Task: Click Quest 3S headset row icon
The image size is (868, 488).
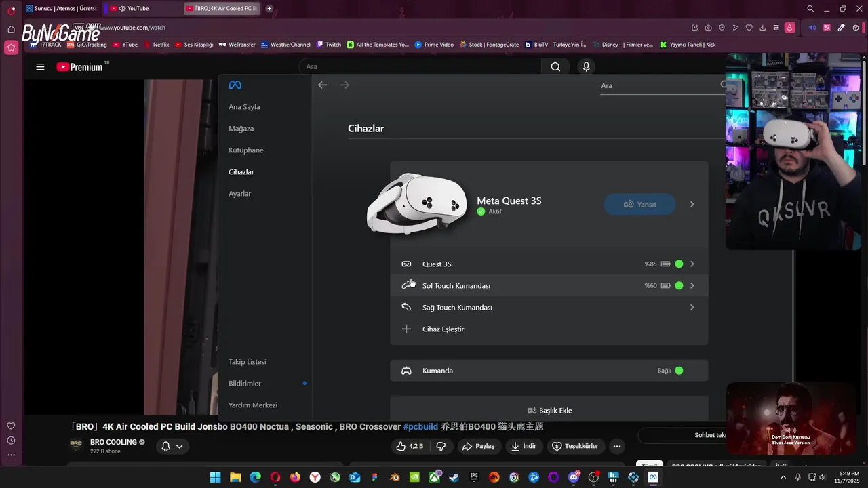Action: click(406, 264)
